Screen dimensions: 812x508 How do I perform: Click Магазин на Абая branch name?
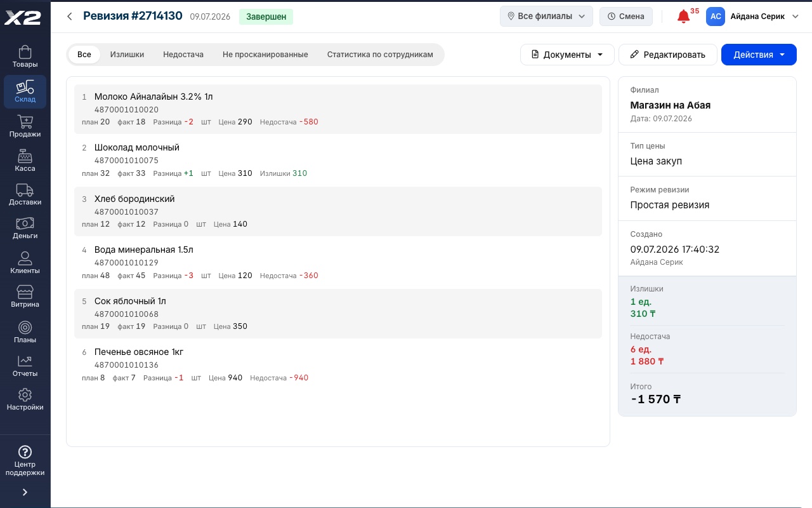click(x=671, y=105)
